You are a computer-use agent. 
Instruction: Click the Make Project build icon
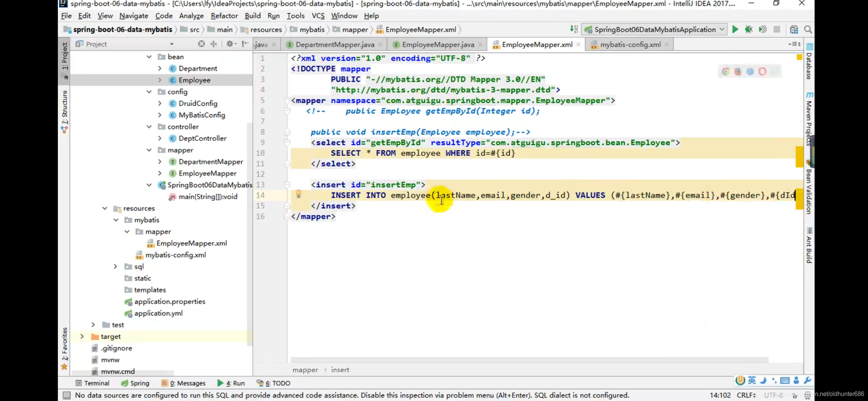pyautogui.click(x=573, y=29)
